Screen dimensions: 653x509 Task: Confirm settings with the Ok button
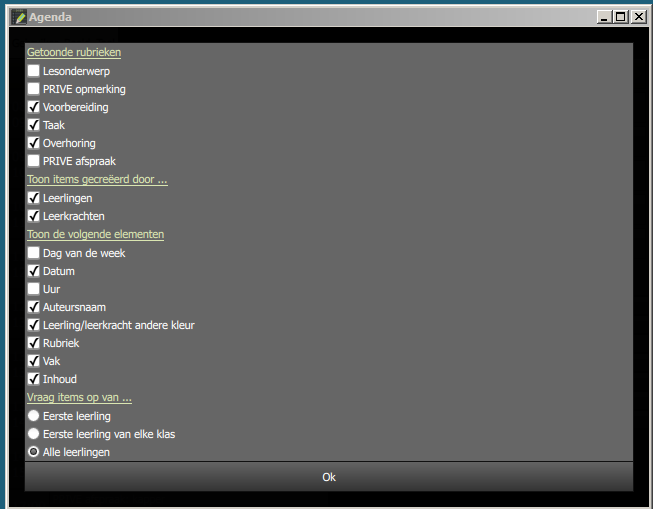point(329,477)
